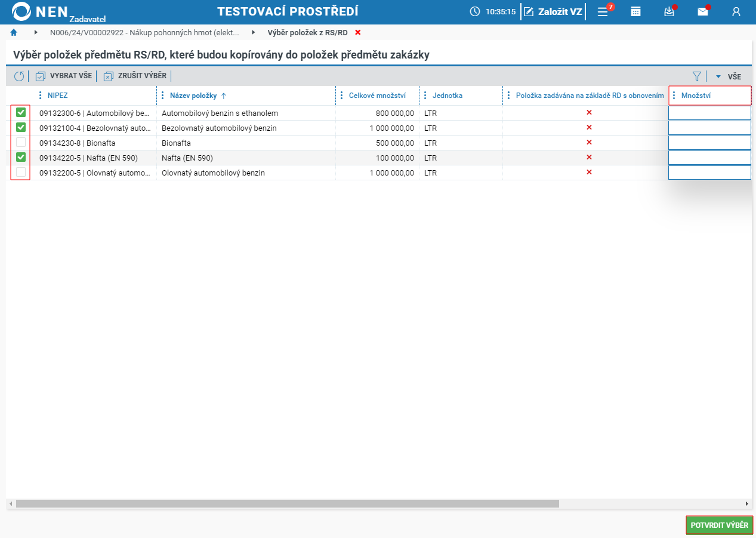Click Množství field for Automobilový benzin s ethanolem

(x=709, y=113)
